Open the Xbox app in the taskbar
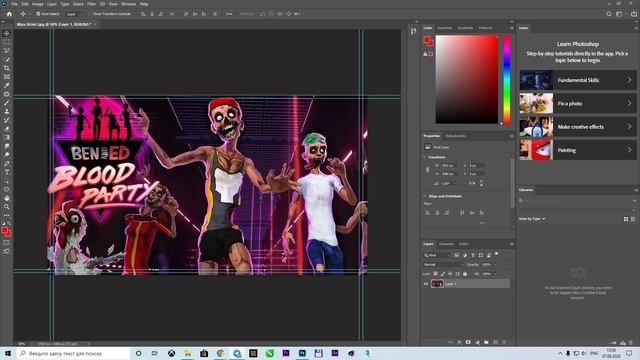 coord(171,353)
